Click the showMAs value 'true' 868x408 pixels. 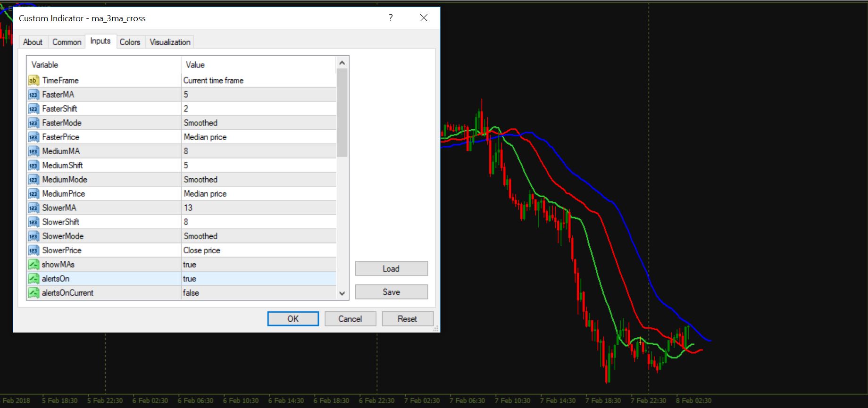[190, 264]
